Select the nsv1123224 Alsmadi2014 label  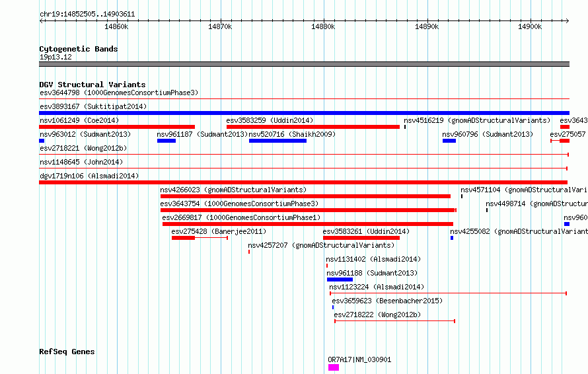(377, 287)
